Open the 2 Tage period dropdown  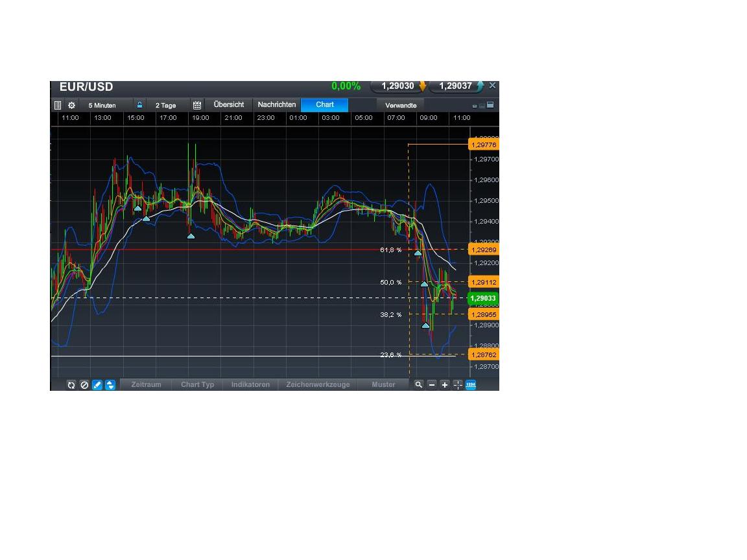[x=168, y=105]
